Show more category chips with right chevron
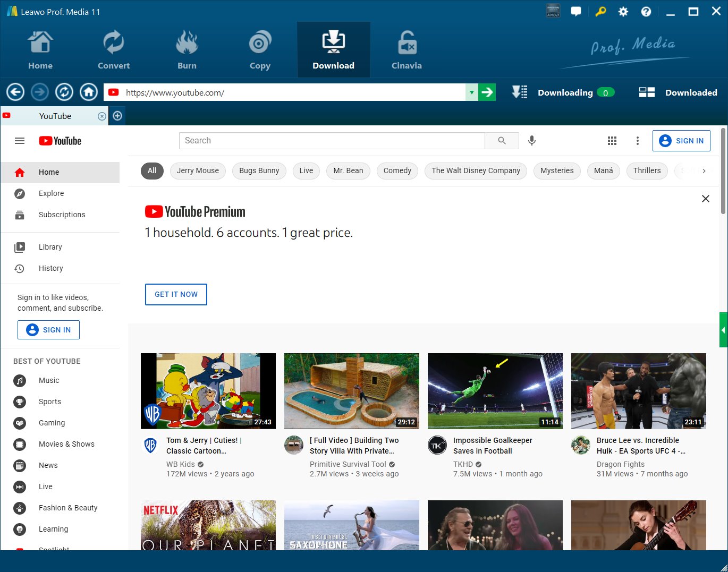 tap(704, 171)
